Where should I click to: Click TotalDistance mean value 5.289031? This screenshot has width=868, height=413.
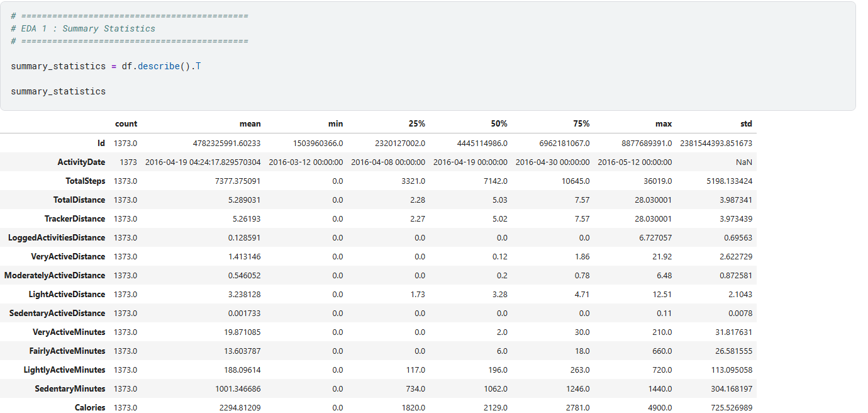click(243, 200)
